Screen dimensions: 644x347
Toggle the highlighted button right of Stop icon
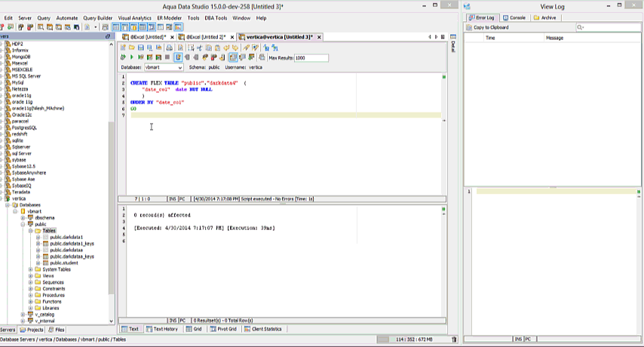click(x=178, y=57)
